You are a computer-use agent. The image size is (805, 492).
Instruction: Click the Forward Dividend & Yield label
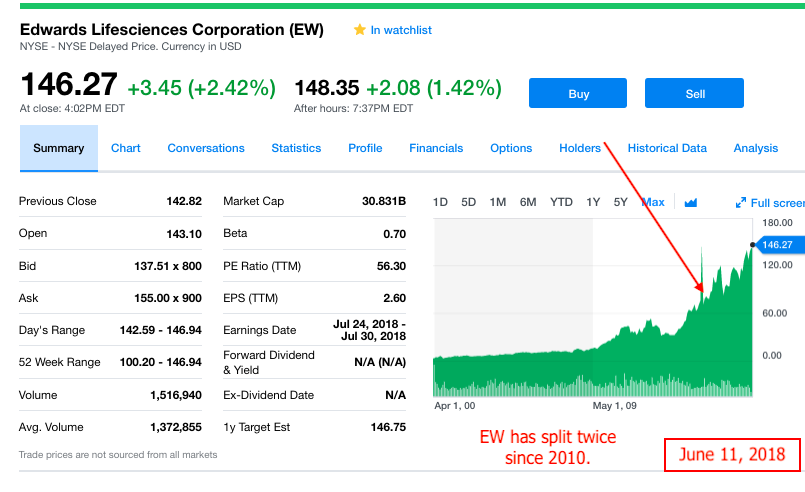pyautogui.click(x=269, y=363)
